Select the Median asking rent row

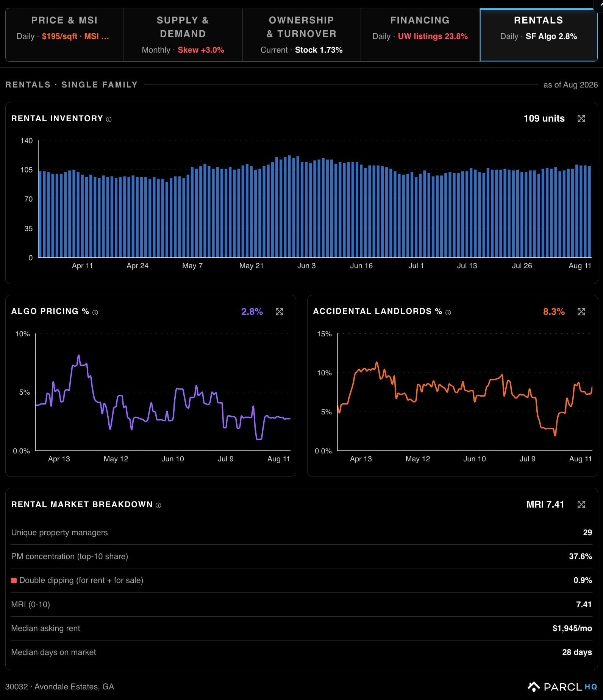[x=301, y=628]
